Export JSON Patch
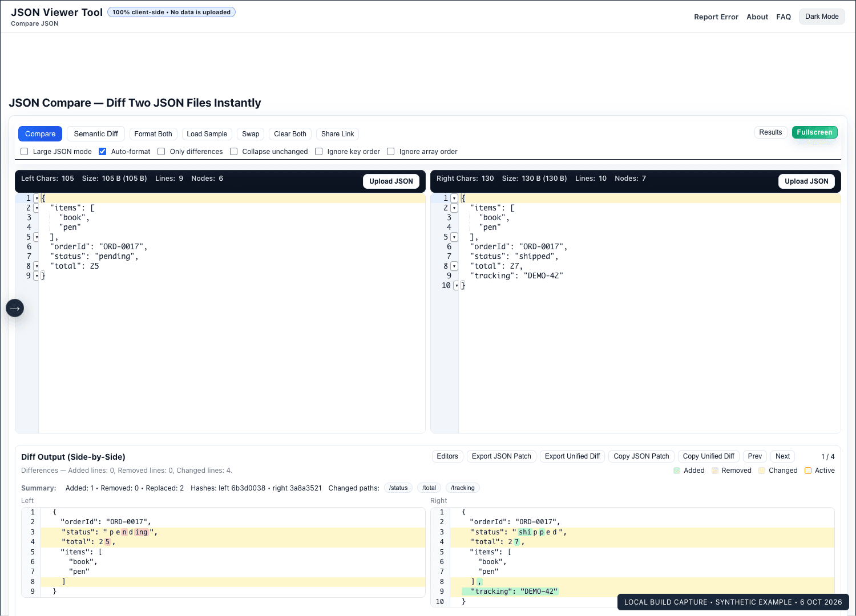 point(502,456)
